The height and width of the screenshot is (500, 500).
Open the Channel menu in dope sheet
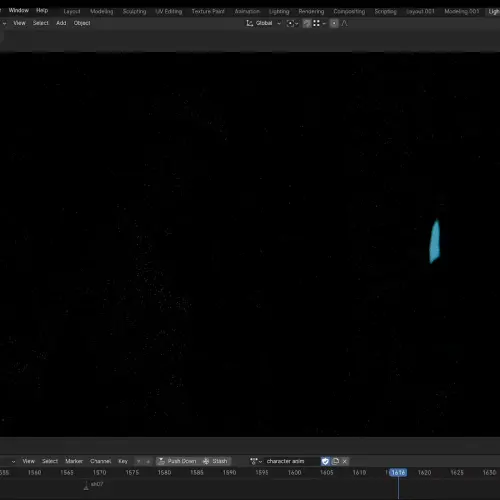100,461
